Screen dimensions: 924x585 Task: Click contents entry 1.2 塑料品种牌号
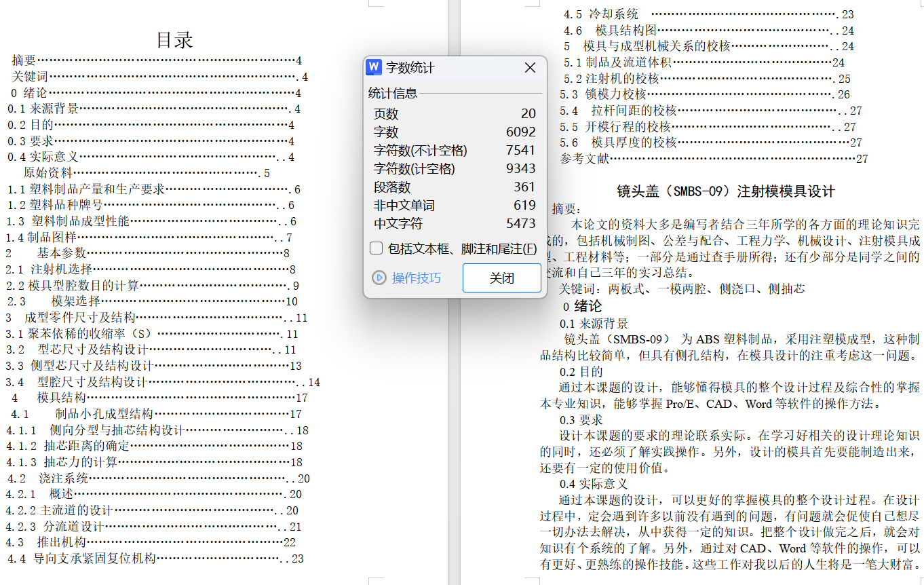tap(151, 205)
